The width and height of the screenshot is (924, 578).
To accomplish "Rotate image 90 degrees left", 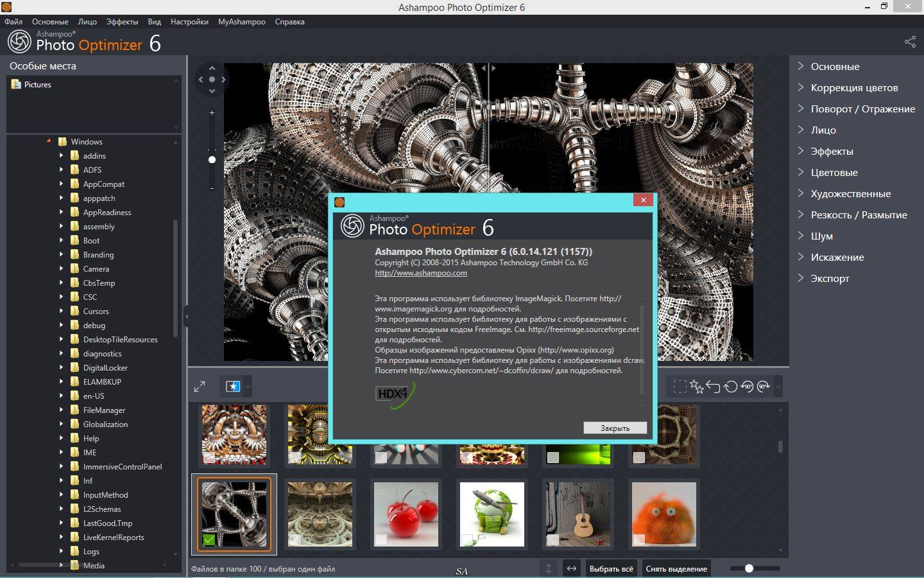I will [x=747, y=387].
